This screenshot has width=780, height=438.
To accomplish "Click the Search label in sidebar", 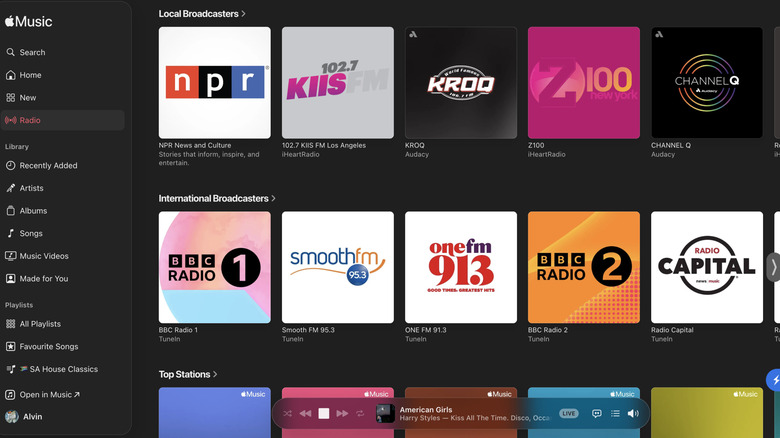I will coord(32,52).
